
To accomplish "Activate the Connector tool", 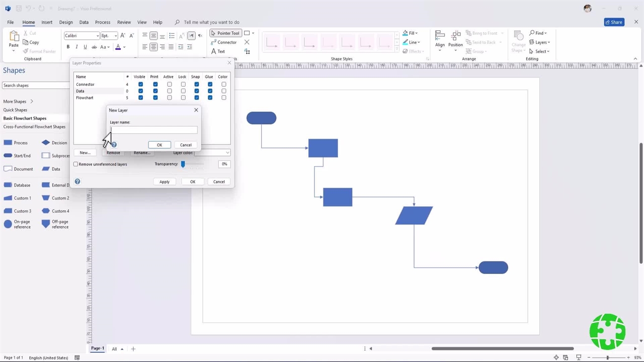I will pos(223,42).
